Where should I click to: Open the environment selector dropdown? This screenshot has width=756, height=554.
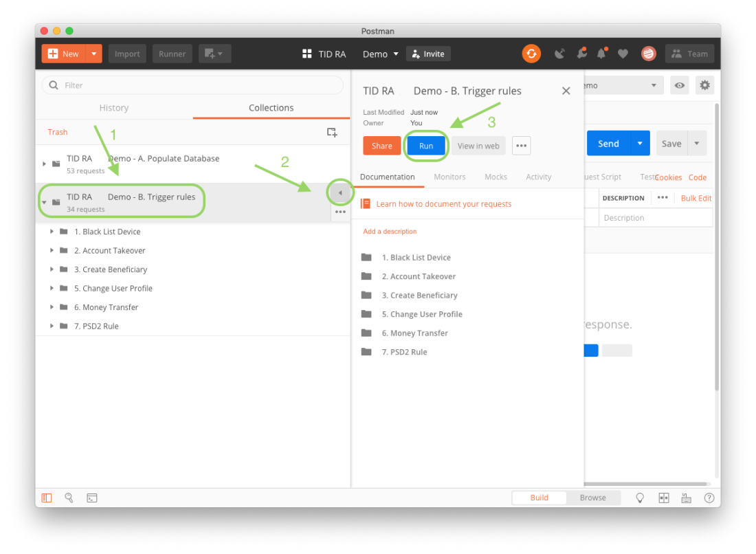pos(623,85)
